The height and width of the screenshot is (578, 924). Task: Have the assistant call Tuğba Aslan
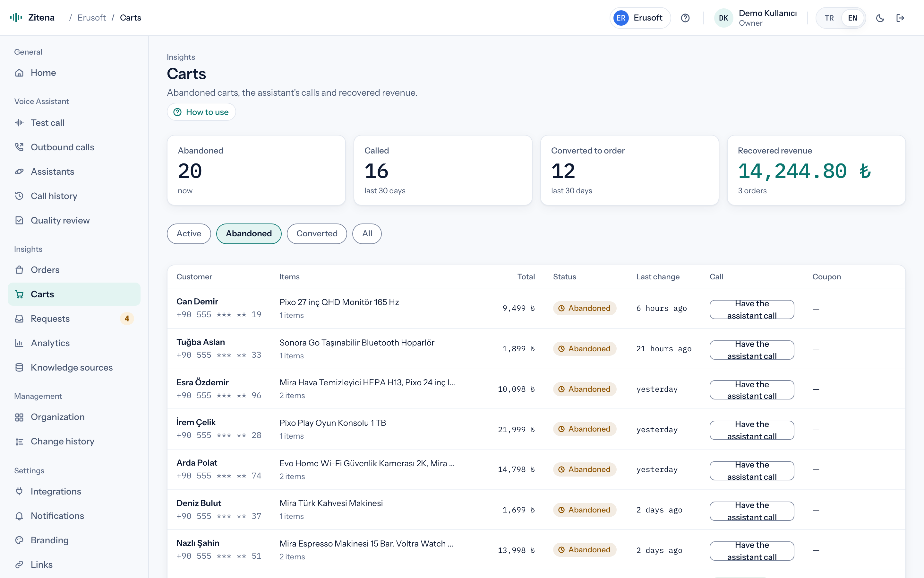pyautogui.click(x=752, y=350)
